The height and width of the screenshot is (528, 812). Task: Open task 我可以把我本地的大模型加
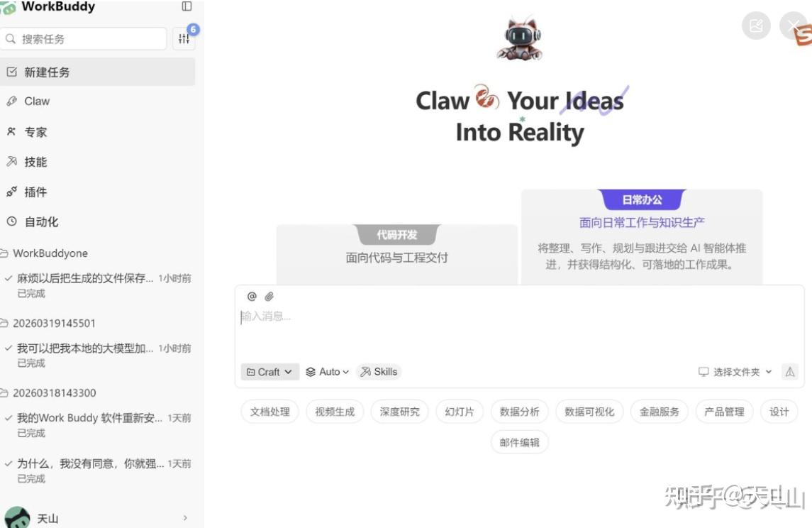click(97, 355)
